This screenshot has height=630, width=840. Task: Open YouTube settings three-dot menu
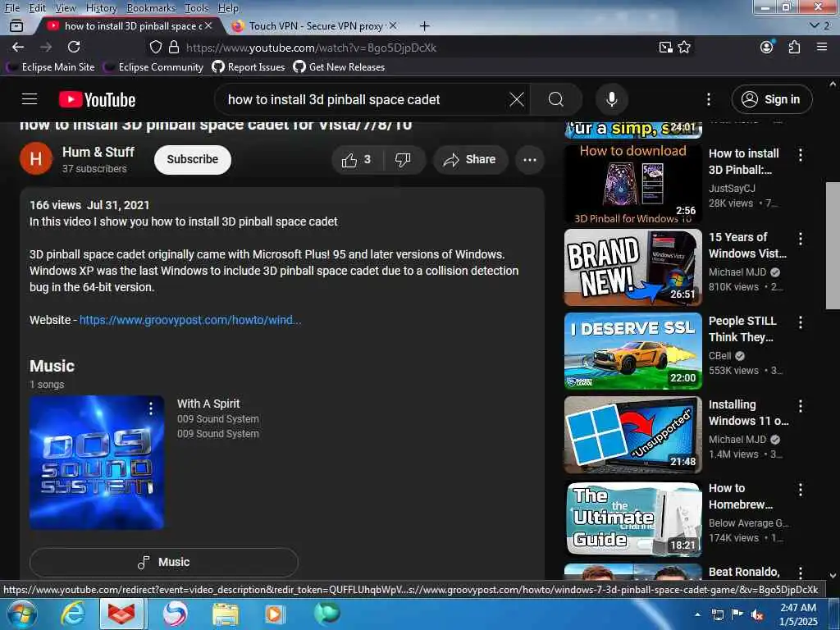tap(708, 99)
